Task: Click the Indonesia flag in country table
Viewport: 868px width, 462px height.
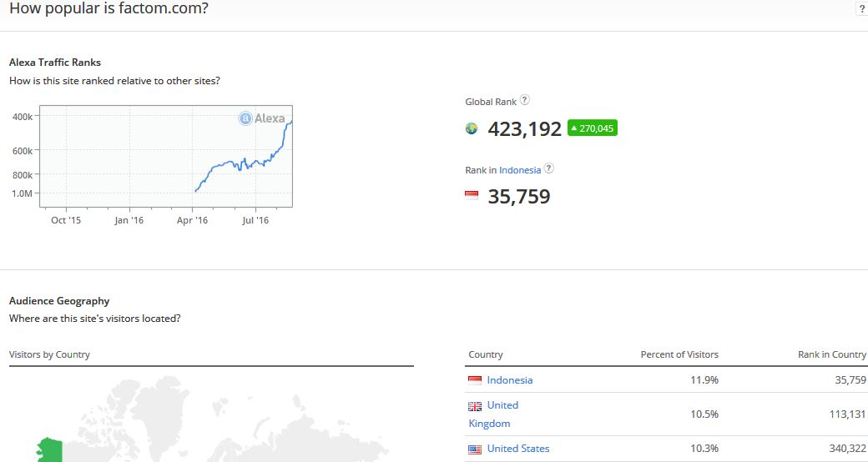Action: tap(475, 380)
